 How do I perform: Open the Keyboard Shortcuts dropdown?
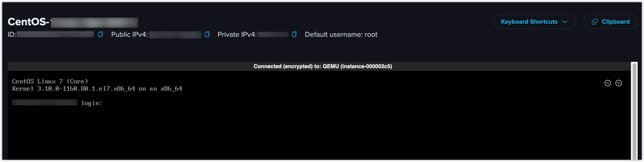pyautogui.click(x=534, y=22)
